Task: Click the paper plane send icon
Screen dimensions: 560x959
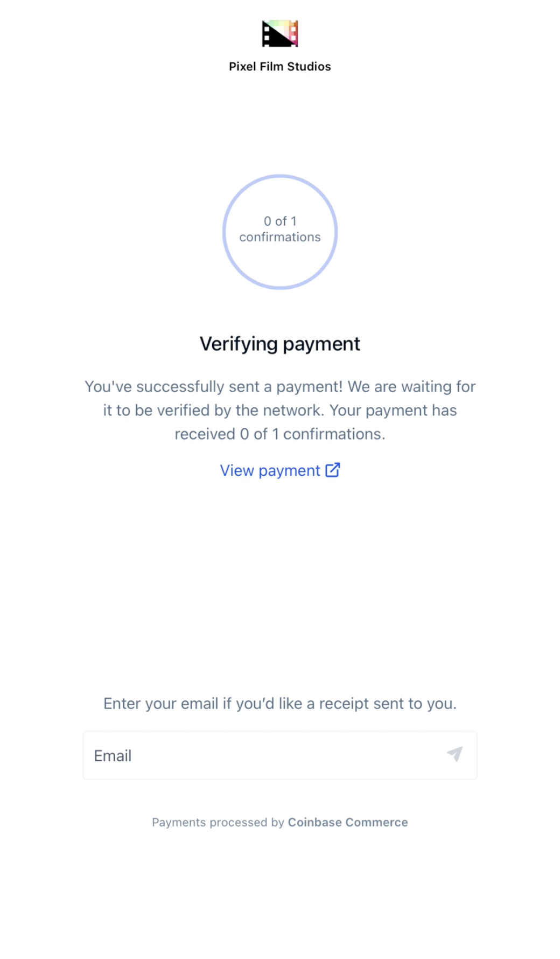Action: [455, 754]
